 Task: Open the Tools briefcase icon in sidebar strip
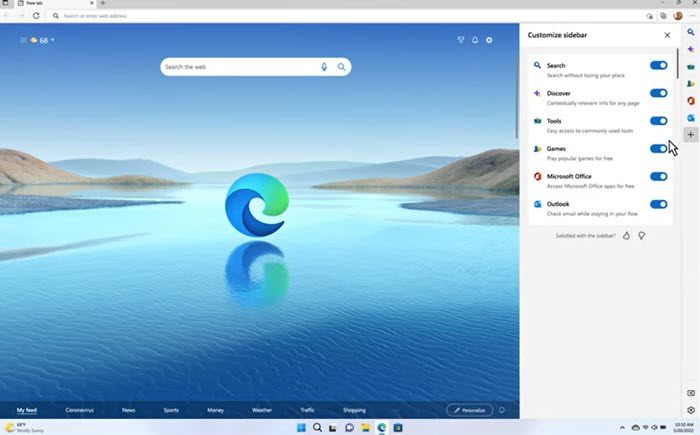point(691,67)
